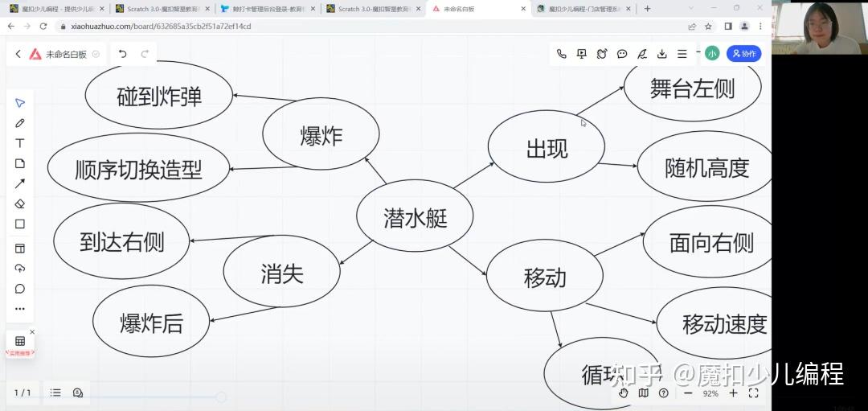Image resolution: width=868 pixels, height=411 pixels.
Task: Select the pencil drawing tool
Action: coord(20,123)
